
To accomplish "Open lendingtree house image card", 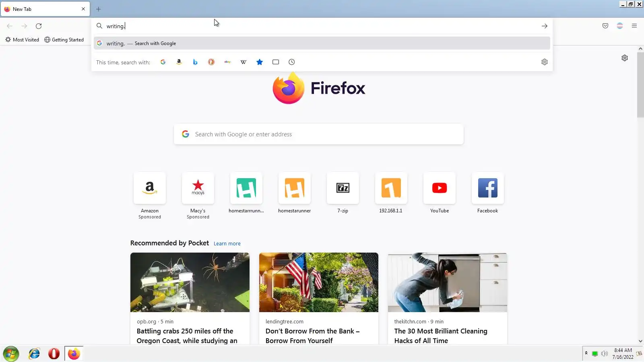I will 319,282.
